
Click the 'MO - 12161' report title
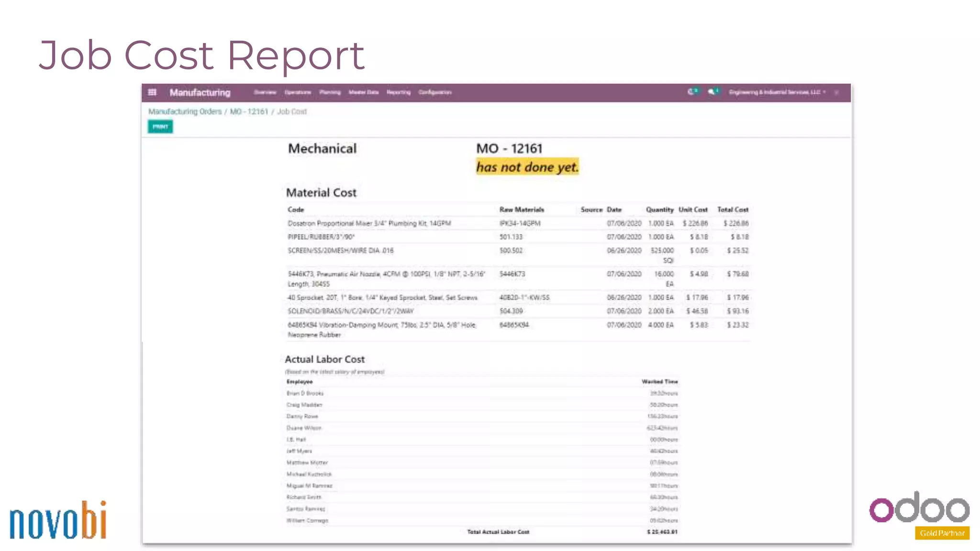(509, 149)
